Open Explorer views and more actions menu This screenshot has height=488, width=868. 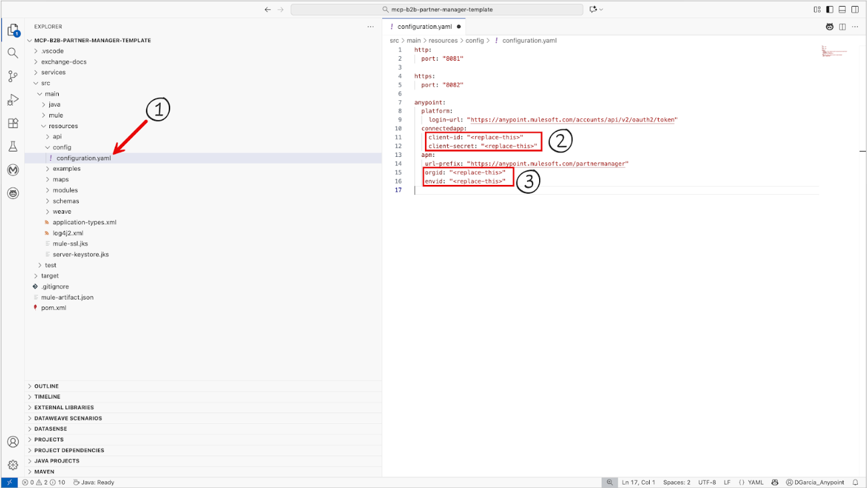(x=371, y=27)
